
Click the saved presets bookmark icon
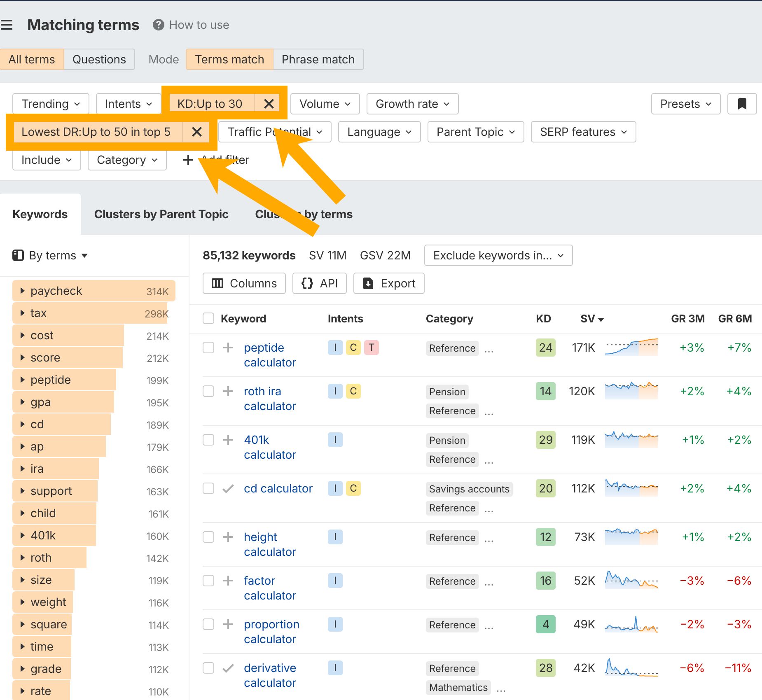(x=742, y=104)
